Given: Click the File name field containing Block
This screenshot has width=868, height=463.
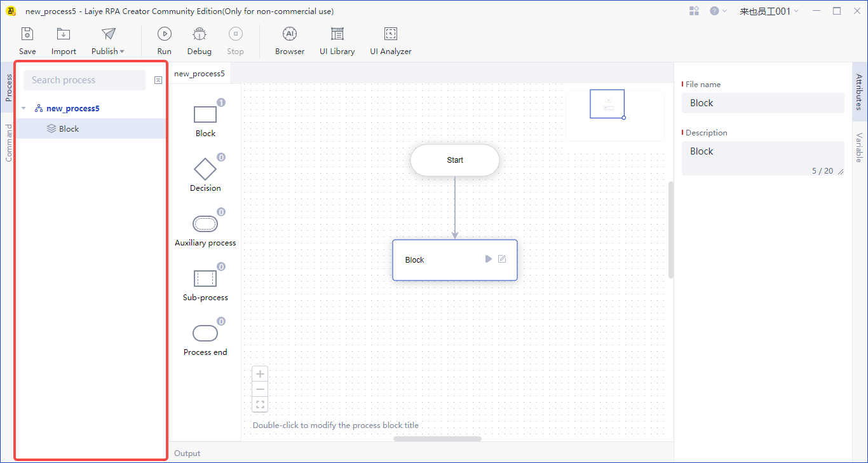Looking at the screenshot, I should point(763,103).
